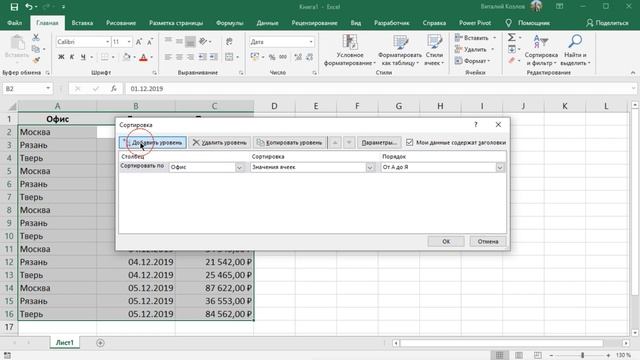Click the Paste clipboard icon
The width and height of the screenshot is (640, 360).
pyautogui.click(x=17, y=43)
